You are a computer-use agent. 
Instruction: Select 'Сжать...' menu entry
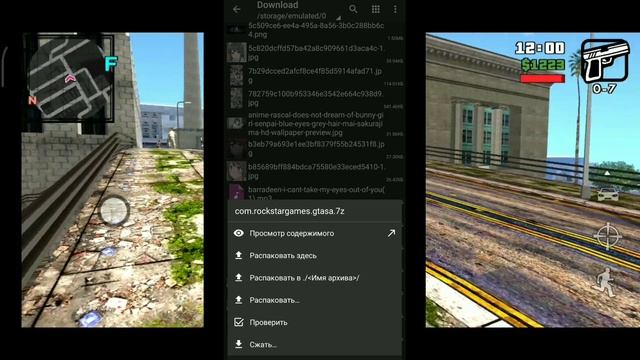pos(314,344)
